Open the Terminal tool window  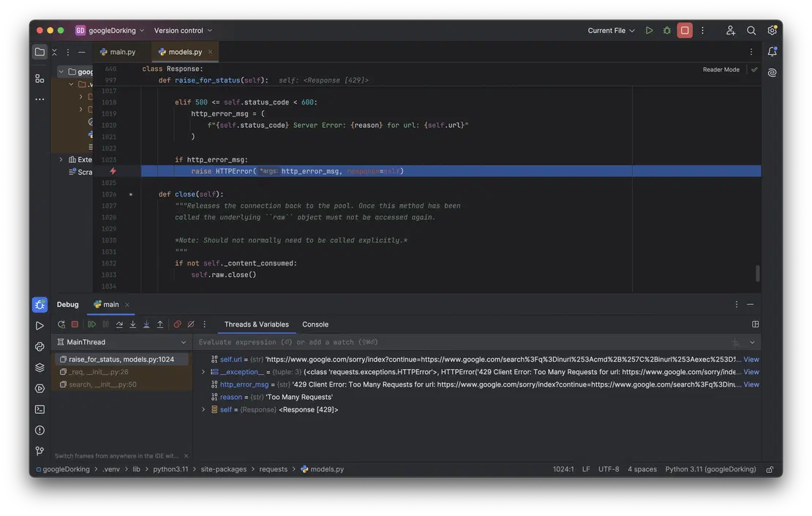40,409
